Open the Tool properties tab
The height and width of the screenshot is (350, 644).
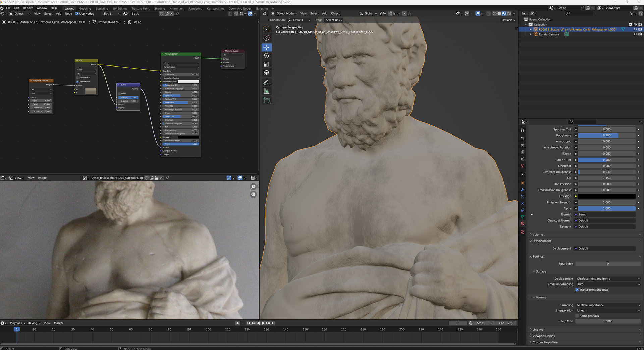[x=522, y=130]
